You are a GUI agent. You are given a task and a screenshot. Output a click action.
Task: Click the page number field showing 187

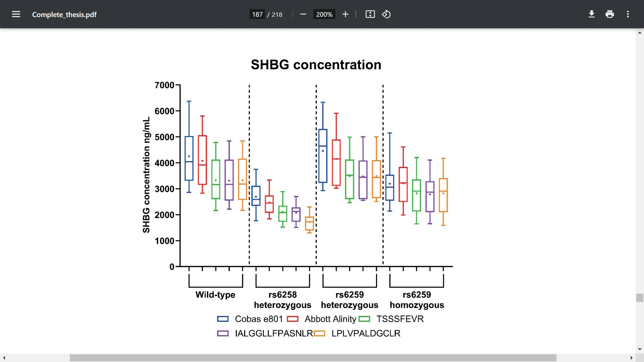257,14
